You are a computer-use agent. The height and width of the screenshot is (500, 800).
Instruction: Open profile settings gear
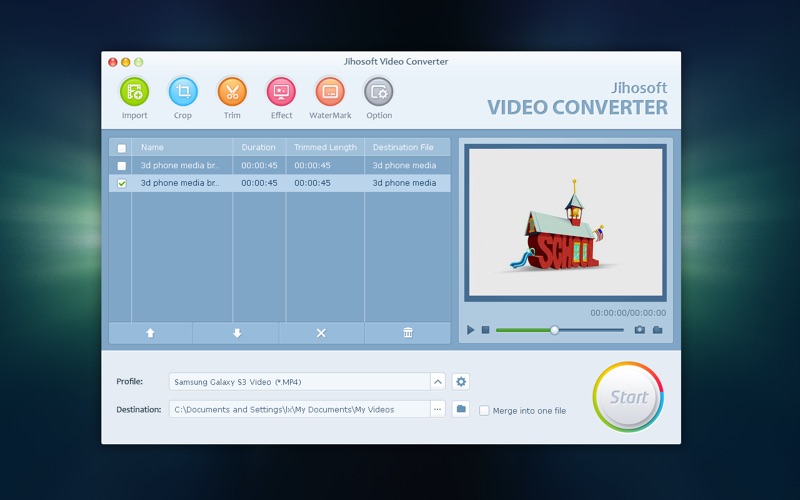[x=461, y=382]
